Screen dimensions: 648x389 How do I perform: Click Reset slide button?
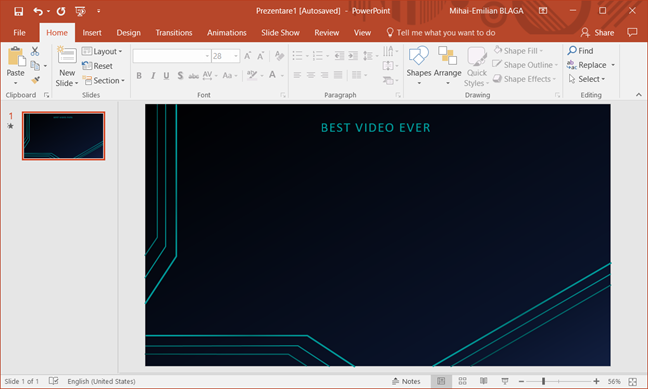pos(98,66)
